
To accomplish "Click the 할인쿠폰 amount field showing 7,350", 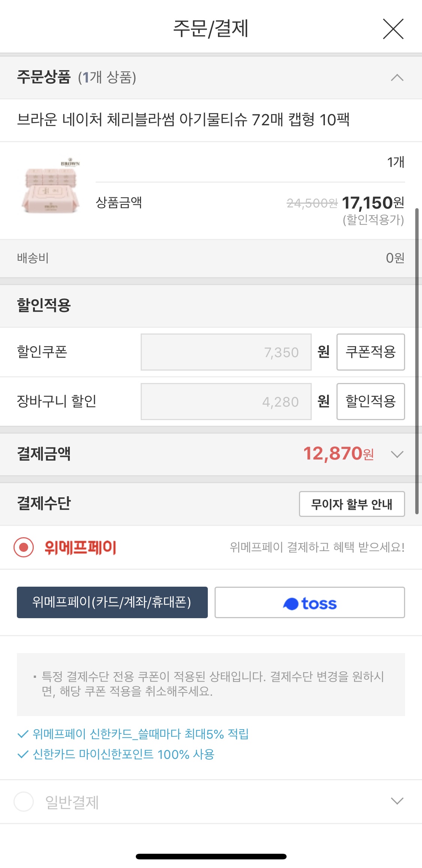I will 226,352.
